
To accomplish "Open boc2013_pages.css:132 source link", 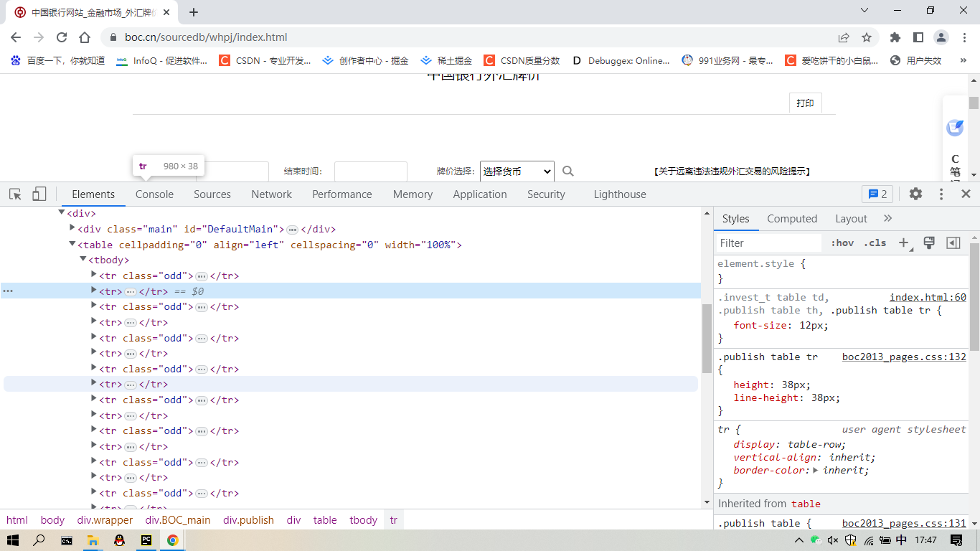I will [904, 357].
